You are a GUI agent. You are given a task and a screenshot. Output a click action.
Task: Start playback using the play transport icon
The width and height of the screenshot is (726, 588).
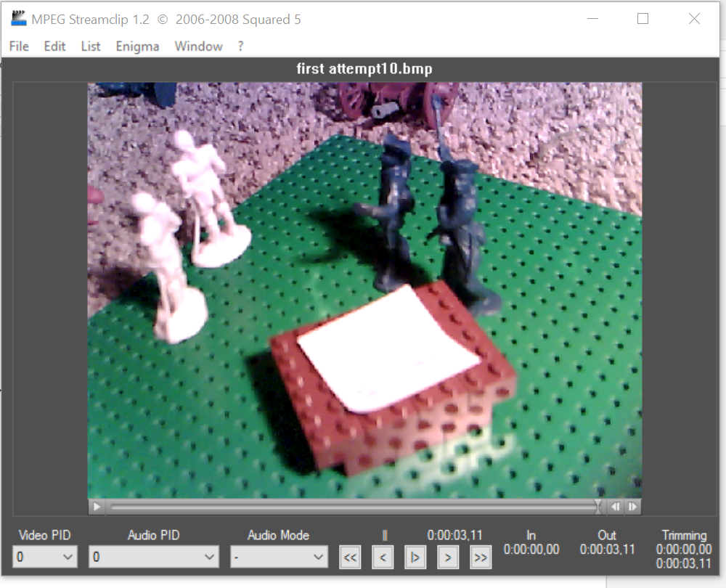pyautogui.click(x=415, y=557)
